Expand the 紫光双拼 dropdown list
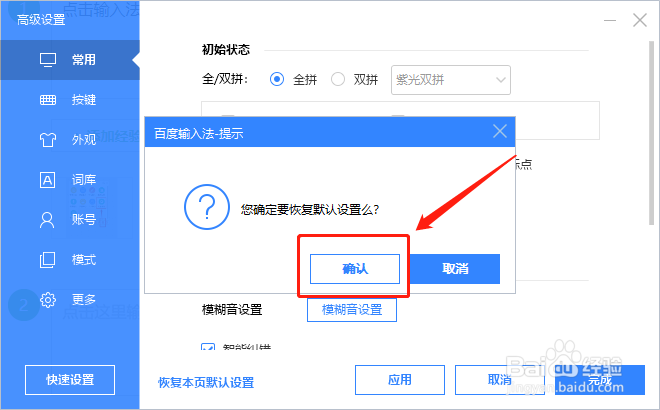Screen dimensions: 660x410 [451, 80]
